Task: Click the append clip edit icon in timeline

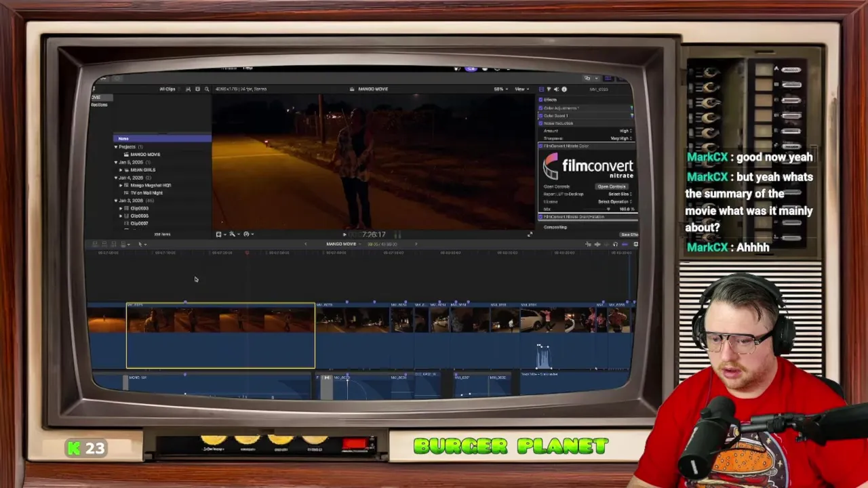Action: click(114, 244)
